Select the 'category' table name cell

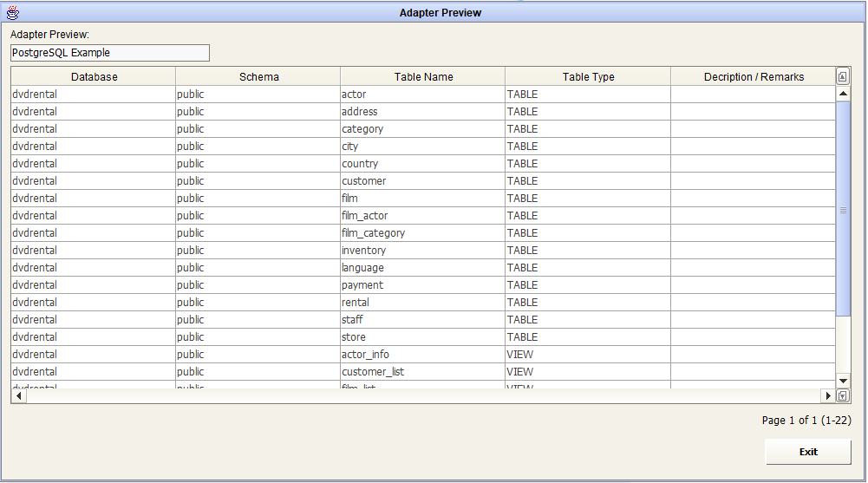point(423,129)
